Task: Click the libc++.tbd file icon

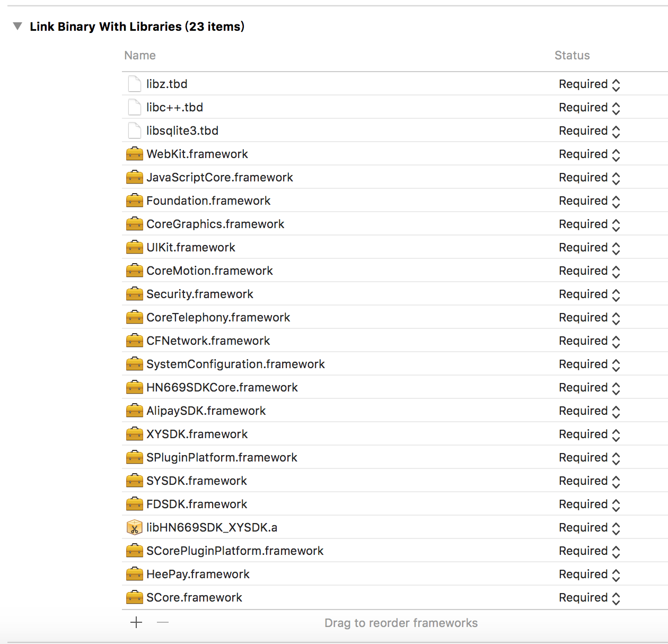Action: pyautogui.click(x=135, y=107)
